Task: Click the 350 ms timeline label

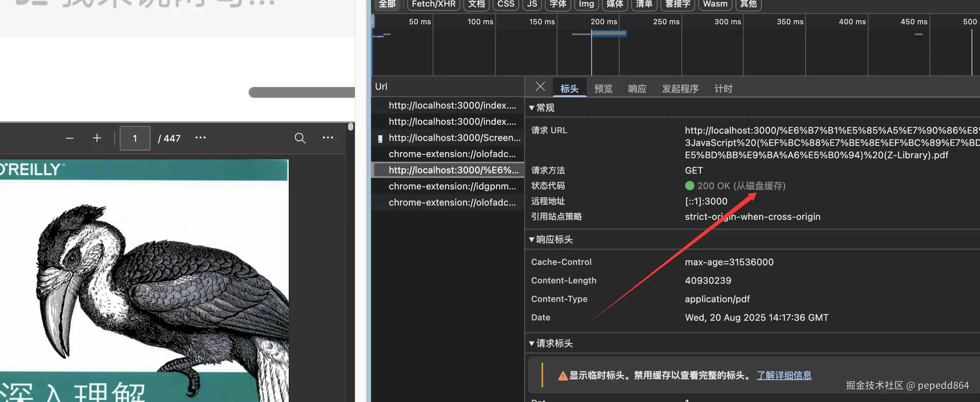Action: (790, 22)
